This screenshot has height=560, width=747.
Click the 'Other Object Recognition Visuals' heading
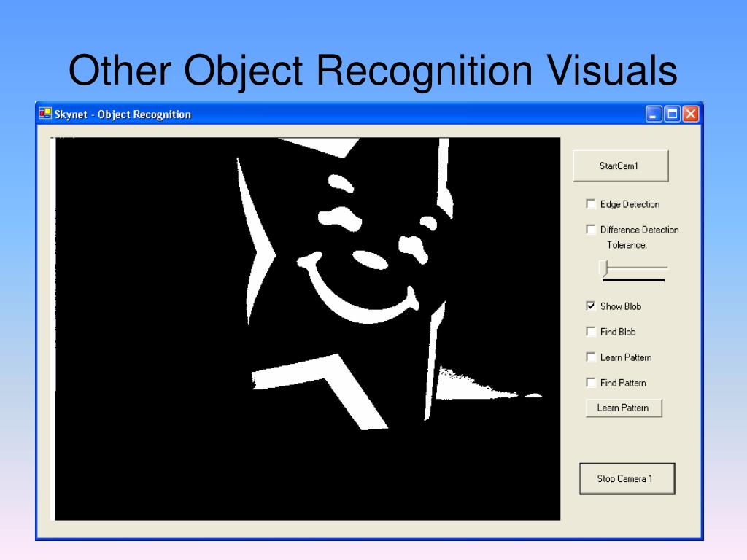click(x=373, y=70)
